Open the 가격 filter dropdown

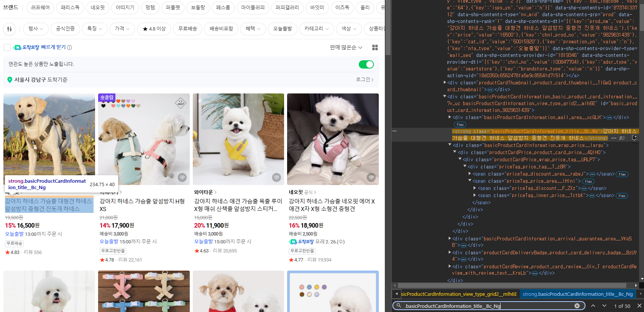tap(122, 29)
